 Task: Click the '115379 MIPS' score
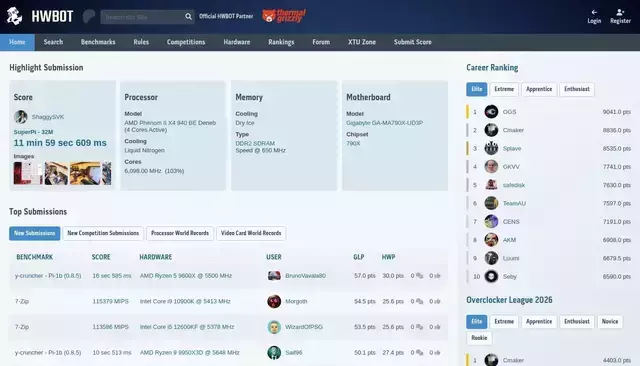[x=110, y=302]
